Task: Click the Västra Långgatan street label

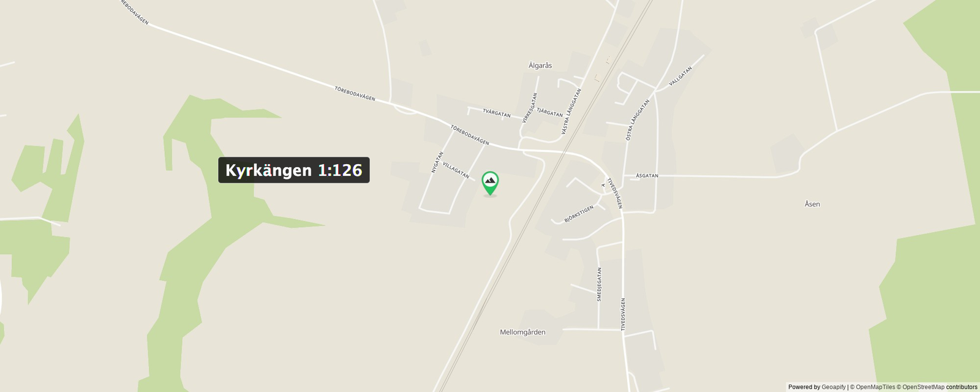Action: pos(571,111)
